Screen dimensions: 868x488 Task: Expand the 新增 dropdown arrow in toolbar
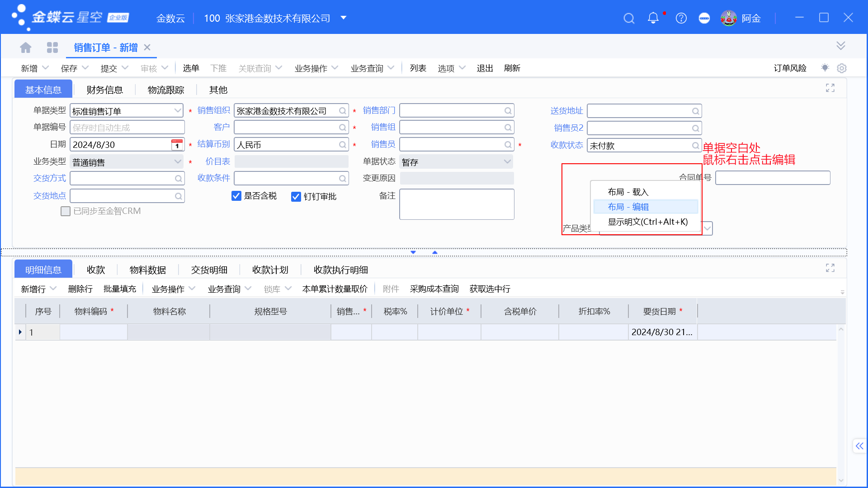point(45,68)
